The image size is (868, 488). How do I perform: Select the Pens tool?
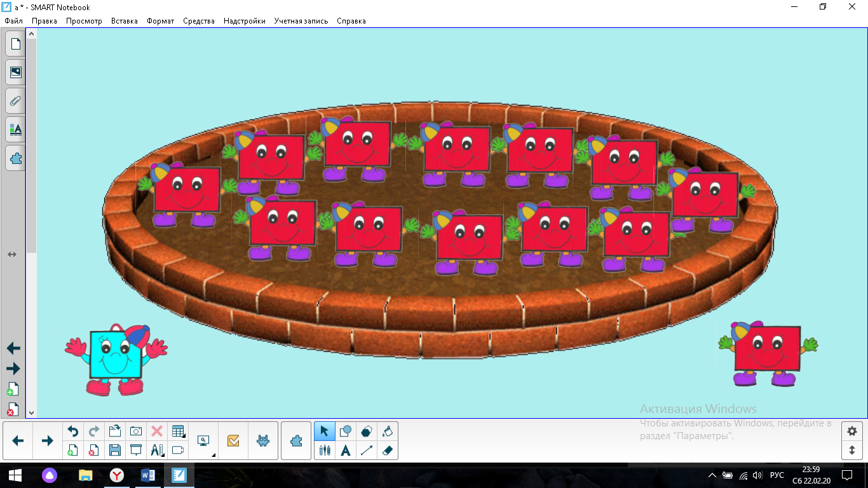325,451
